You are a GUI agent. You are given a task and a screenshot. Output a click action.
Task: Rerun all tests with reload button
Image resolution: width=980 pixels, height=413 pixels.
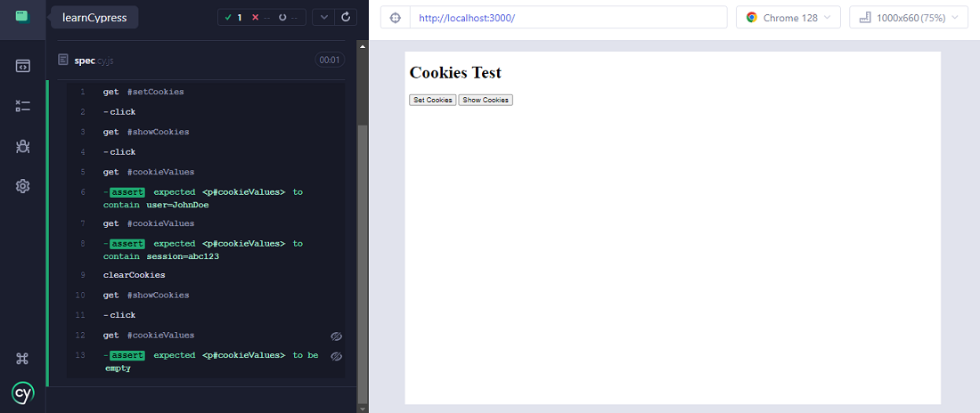point(346,18)
